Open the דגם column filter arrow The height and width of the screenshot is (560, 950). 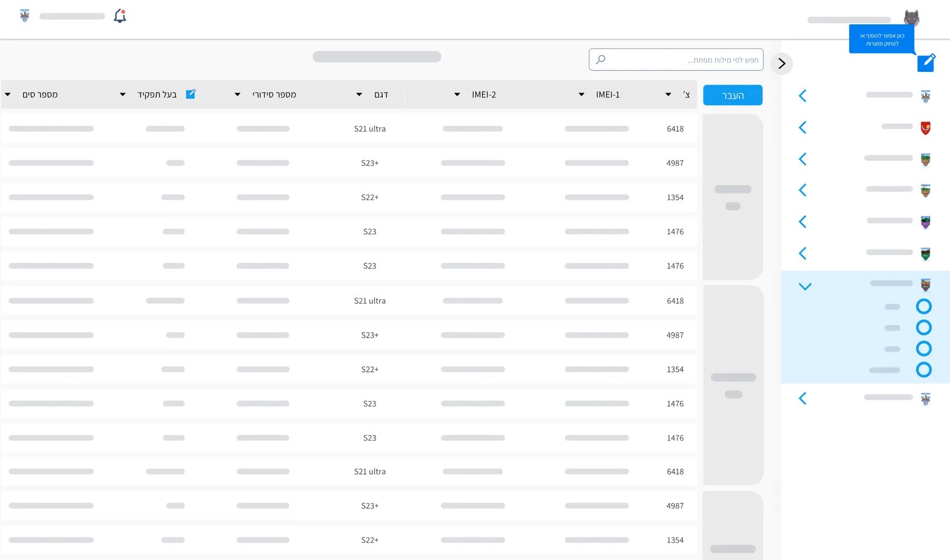(359, 95)
